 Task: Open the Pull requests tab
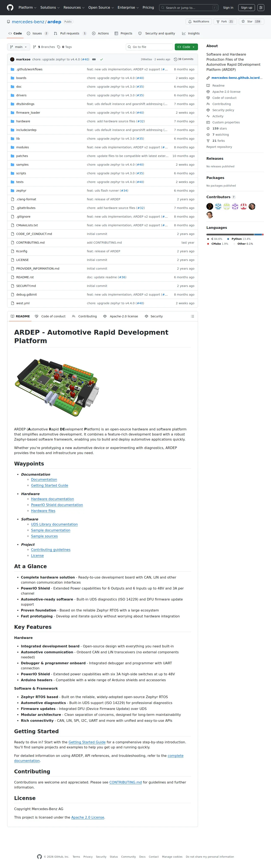coord(70,33)
